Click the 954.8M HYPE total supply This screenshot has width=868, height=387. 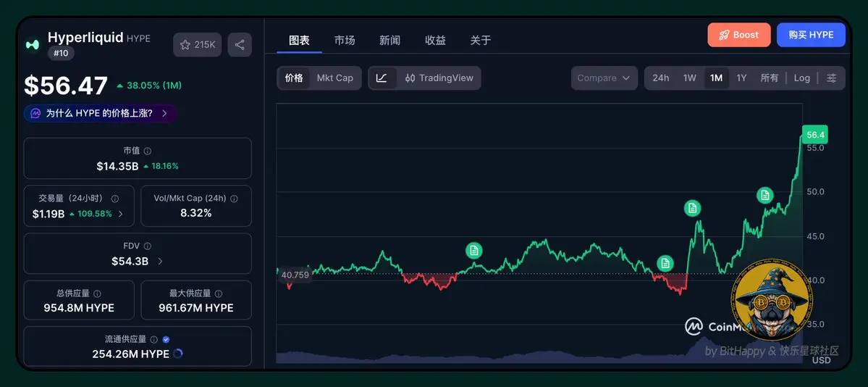pos(79,308)
